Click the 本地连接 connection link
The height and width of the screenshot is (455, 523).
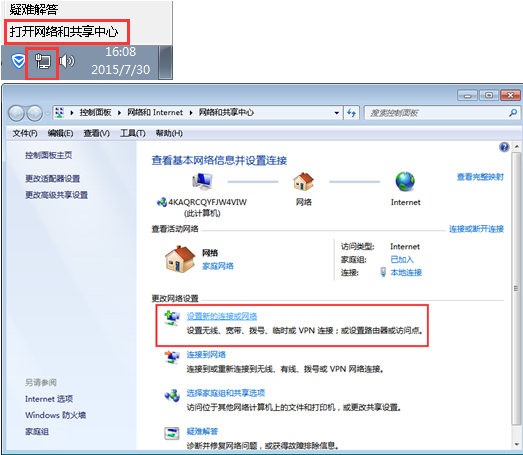[x=406, y=273]
